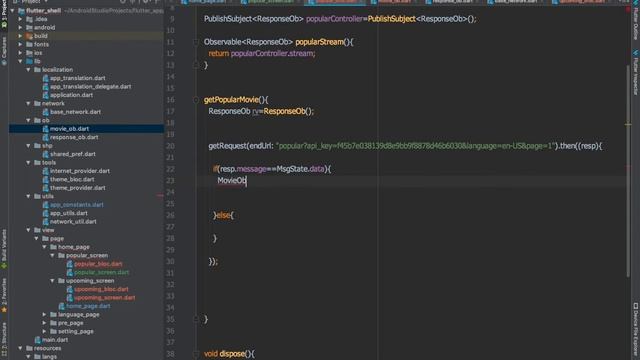Image resolution: width=640 pixels, height=360 pixels.
Task: Click line number 26 in gutter
Action: coord(170,215)
